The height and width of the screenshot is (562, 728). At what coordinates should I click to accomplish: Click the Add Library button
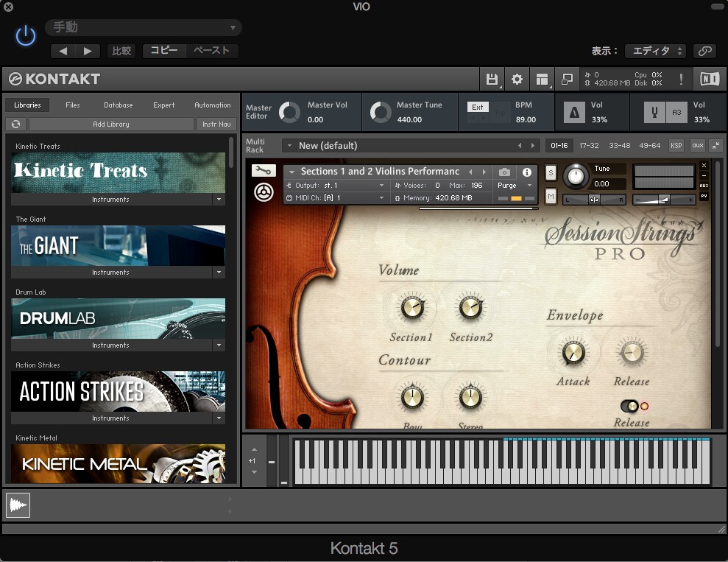pyautogui.click(x=111, y=124)
